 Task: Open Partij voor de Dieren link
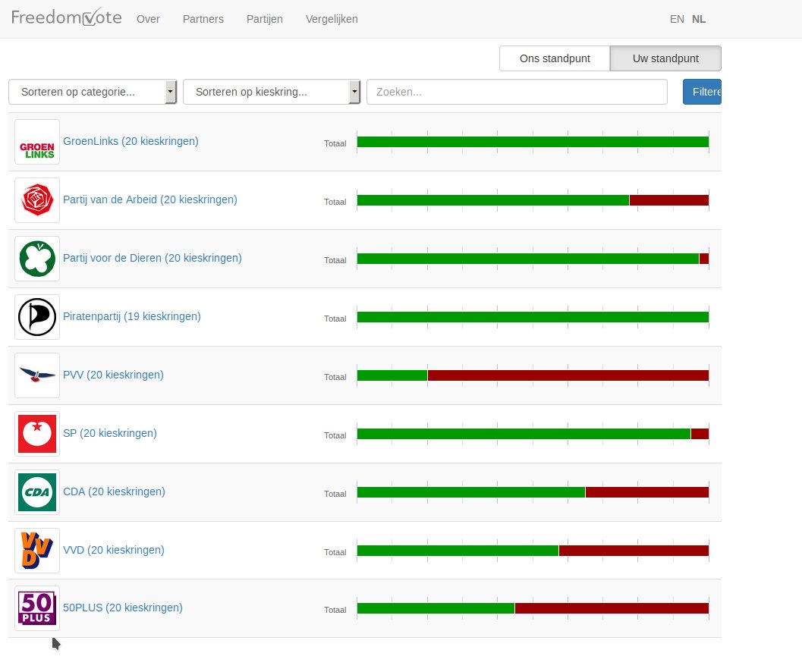click(x=153, y=258)
